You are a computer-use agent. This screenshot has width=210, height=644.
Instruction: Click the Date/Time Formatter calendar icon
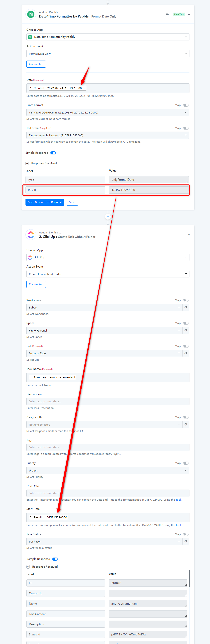pos(31,14)
